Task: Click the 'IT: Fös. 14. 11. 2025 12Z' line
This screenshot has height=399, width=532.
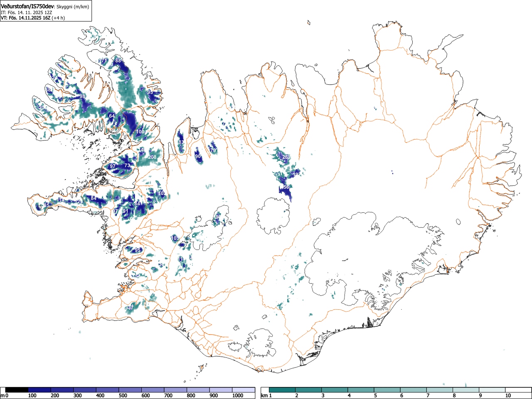Action: (27, 12)
